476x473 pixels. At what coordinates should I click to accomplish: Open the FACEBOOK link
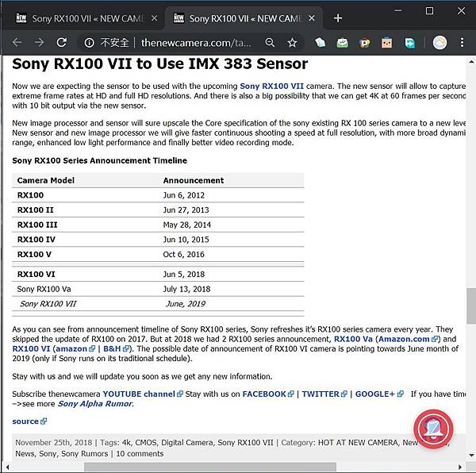tap(268, 394)
